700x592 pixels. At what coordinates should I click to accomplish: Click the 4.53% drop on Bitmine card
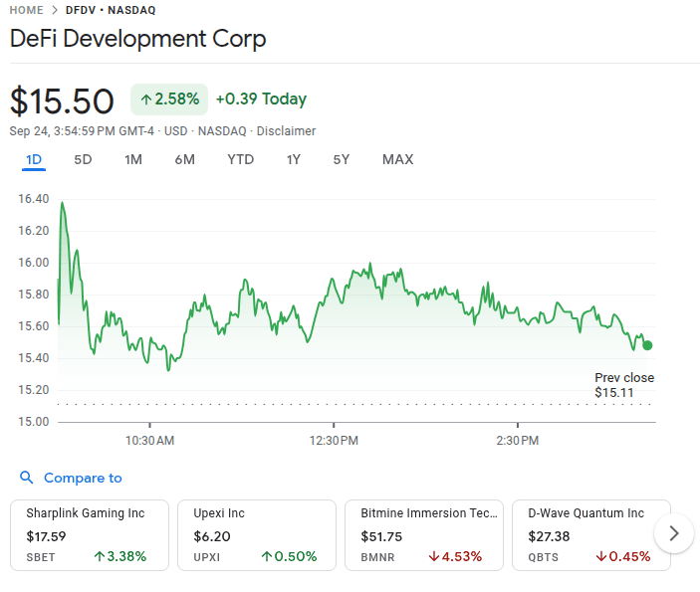pyautogui.click(x=455, y=556)
